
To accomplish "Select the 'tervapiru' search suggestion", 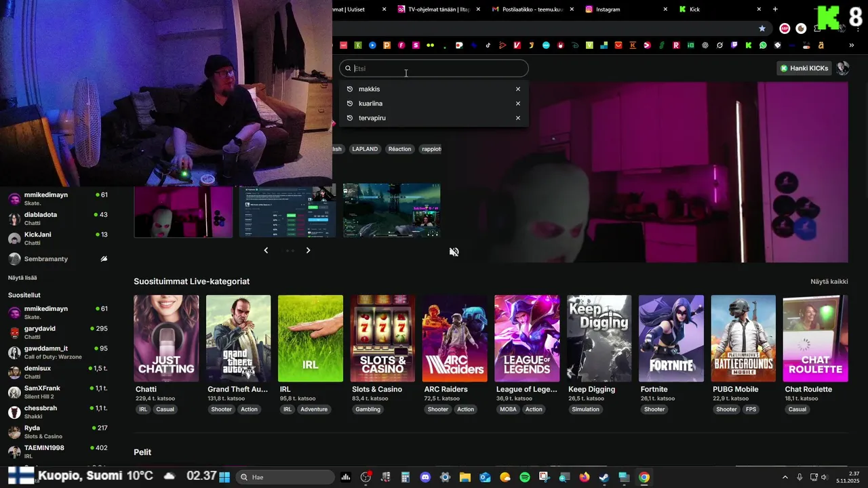I will (x=433, y=118).
